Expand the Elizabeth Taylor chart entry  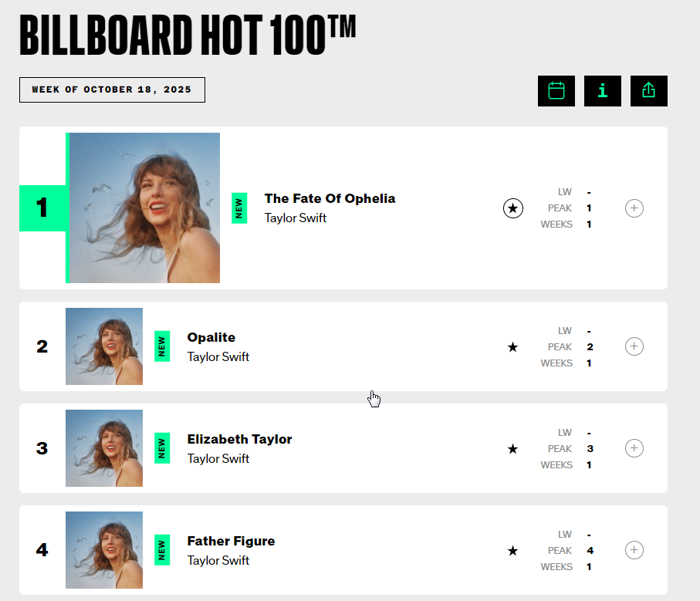634,448
